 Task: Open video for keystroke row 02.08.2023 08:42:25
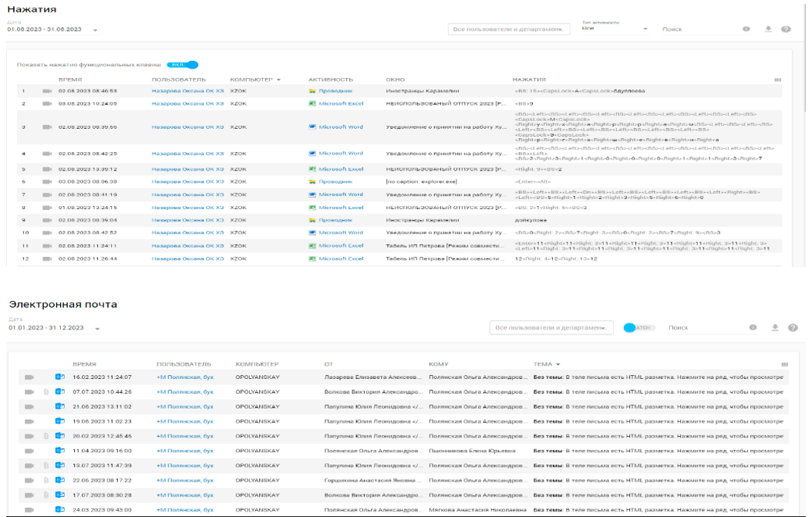(x=47, y=154)
